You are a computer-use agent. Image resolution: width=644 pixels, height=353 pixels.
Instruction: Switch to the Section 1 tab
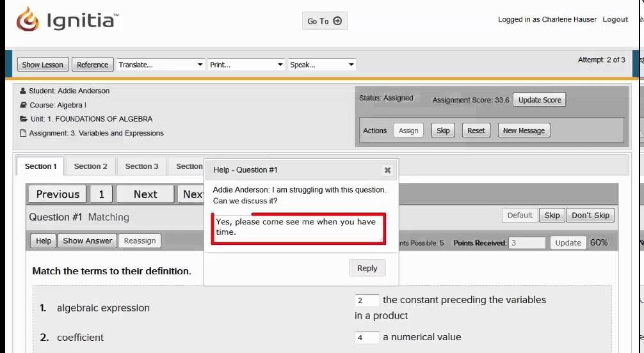pos(41,166)
